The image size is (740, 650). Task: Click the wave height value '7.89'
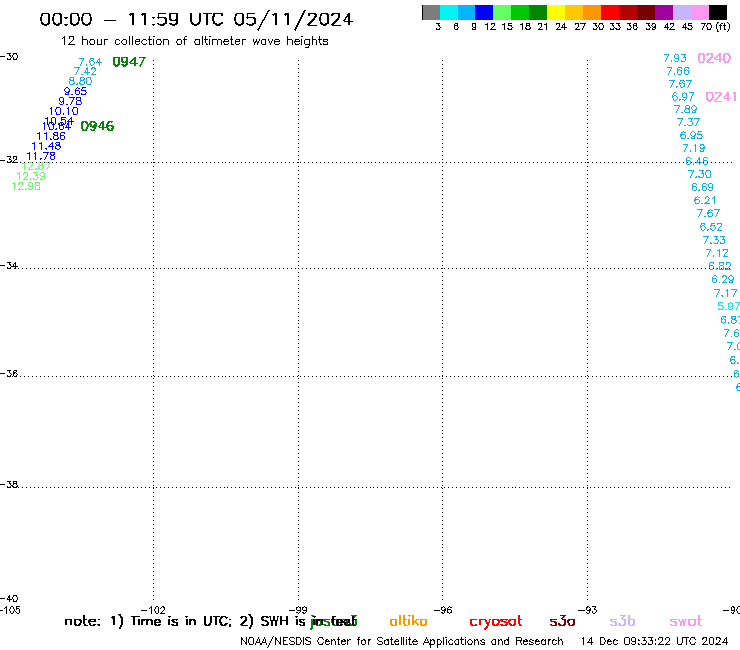(685, 110)
